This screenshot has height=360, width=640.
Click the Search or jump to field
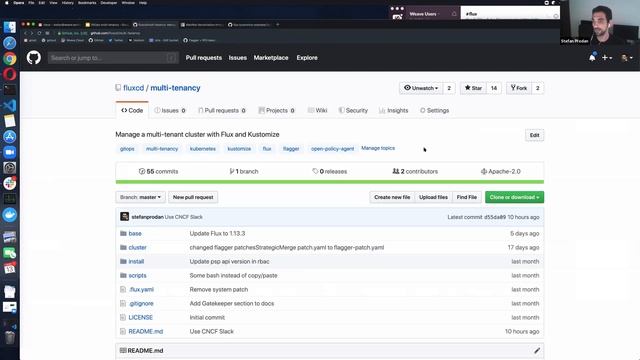[x=113, y=58]
